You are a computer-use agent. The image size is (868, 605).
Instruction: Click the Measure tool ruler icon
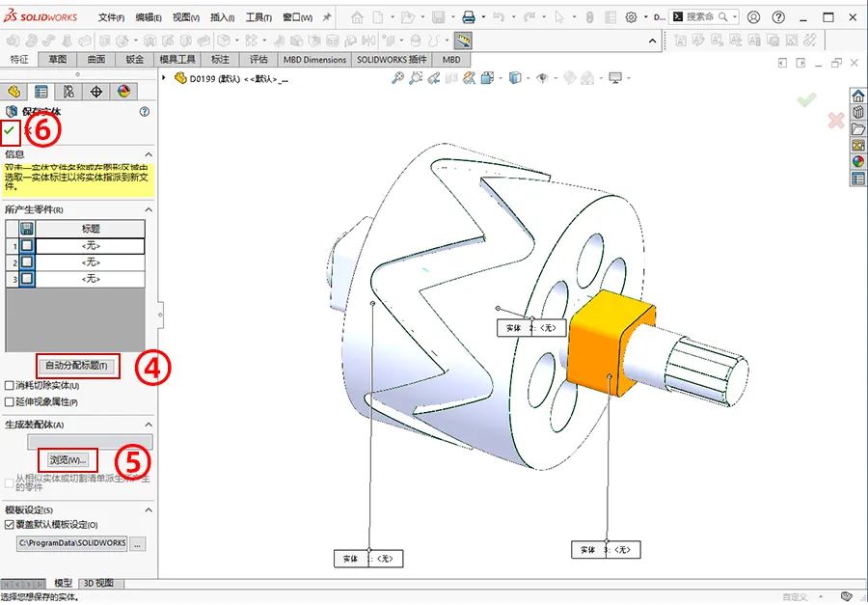463,40
